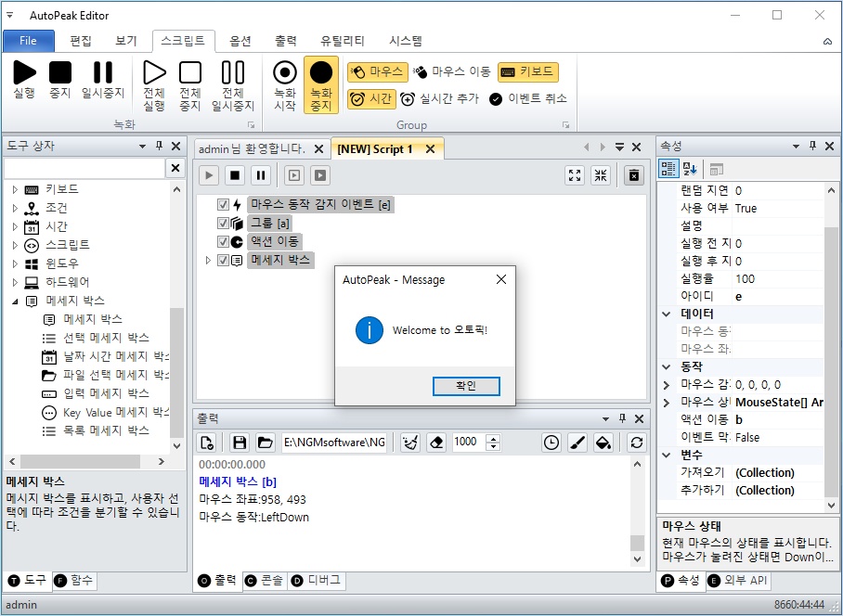This screenshot has height=616, width=843.
Task: Toggle the 액션 이동 checkbox
Action: pyautogui.click(x=223, y=242)
